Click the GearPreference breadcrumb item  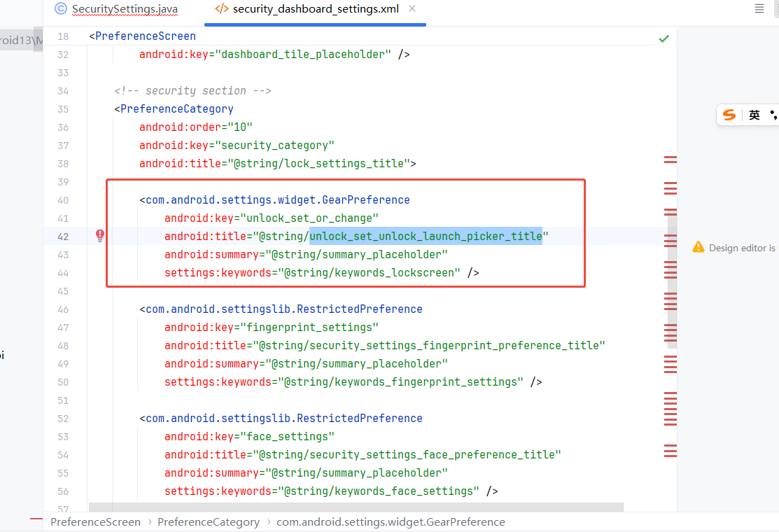[x=391, y=522]
